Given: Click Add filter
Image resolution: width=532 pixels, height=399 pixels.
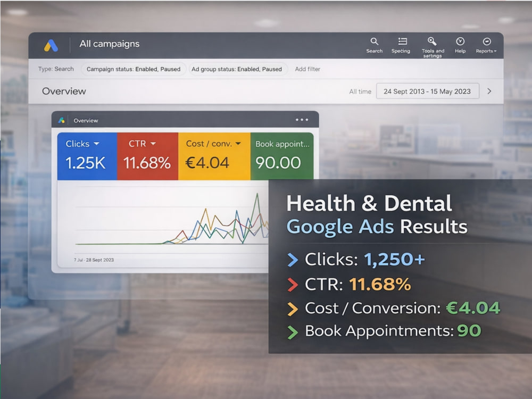Looking at the screenshot, I should tap(307, 69).
